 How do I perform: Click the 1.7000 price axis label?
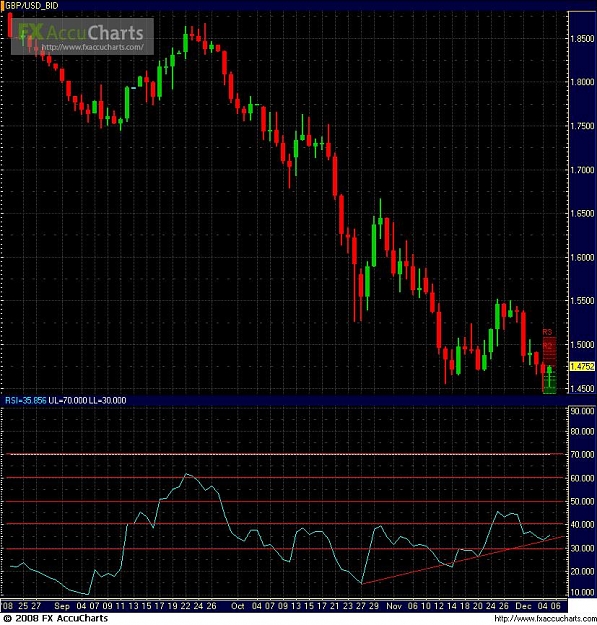point(582,170)
